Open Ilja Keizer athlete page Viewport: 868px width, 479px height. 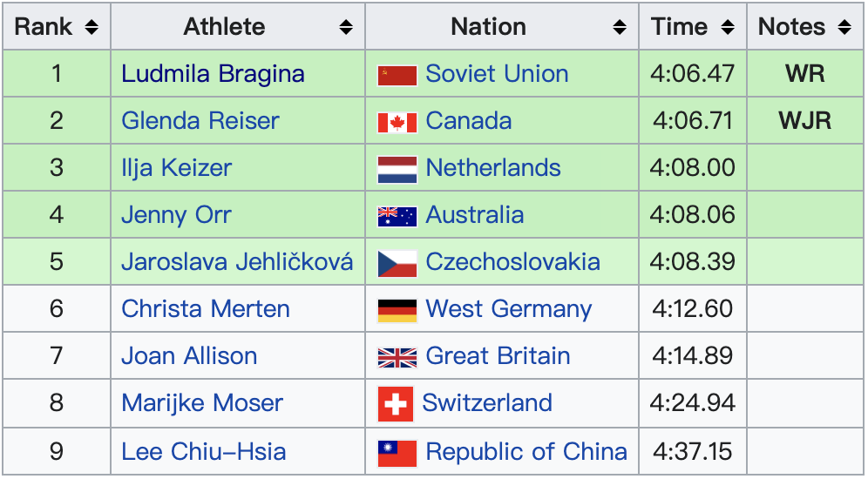[x=177, y=168]
